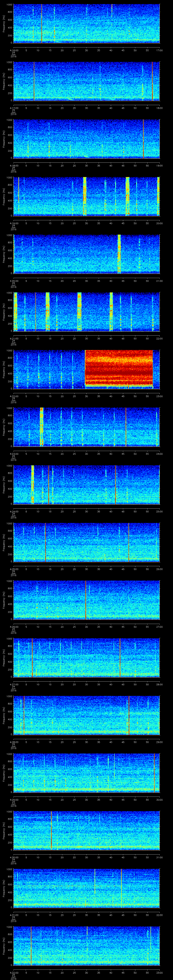Click the 4:28:00 start time label
Screen dimensions: 173x980
pyautogui.click(x=14, y=742)
